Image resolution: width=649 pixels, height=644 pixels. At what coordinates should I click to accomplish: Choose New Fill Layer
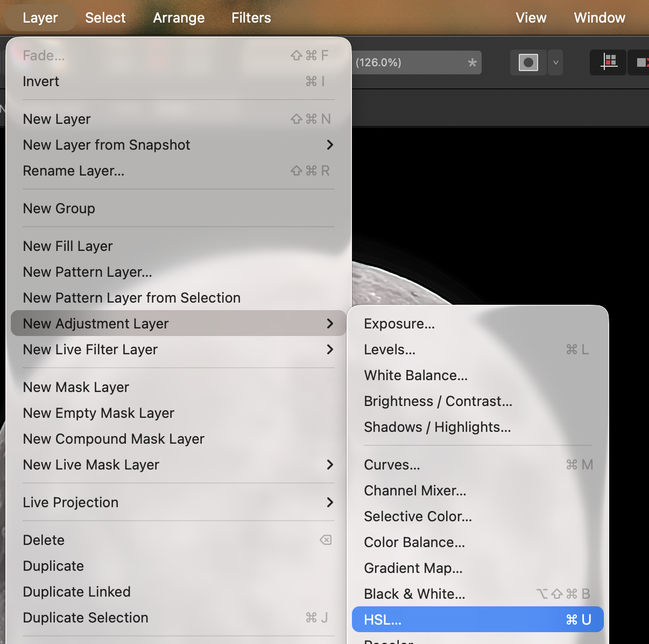(178, 246)
